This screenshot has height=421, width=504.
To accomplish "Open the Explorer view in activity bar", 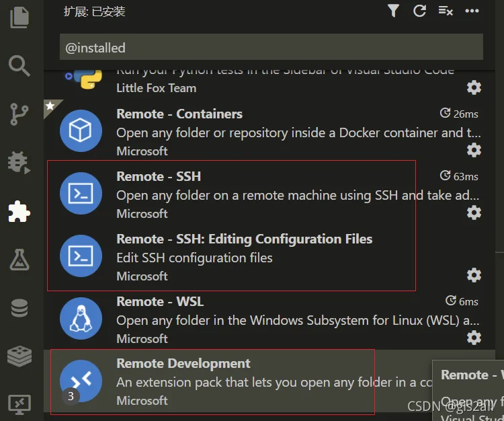I will pos(19,17).
